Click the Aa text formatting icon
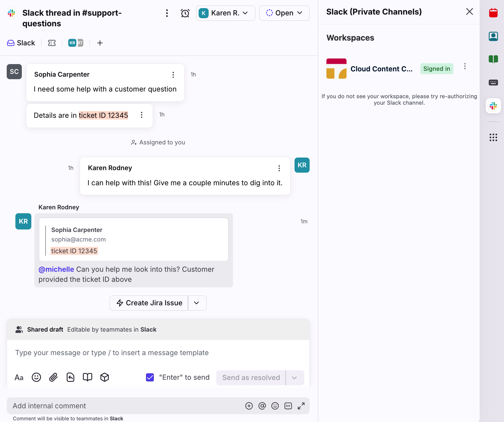 click(x=19, y=378)
